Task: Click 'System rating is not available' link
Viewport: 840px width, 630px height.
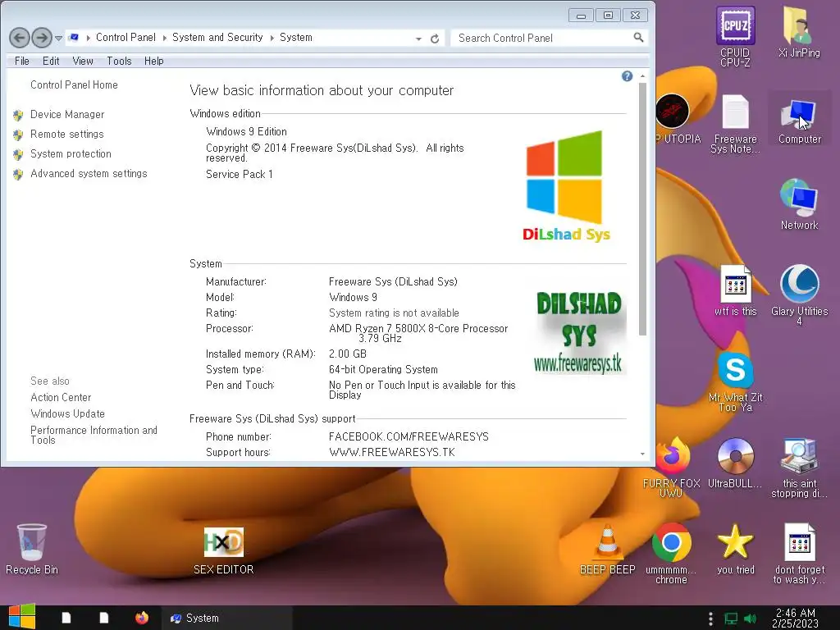Action: pyautogui.click(x=394, y=313)
